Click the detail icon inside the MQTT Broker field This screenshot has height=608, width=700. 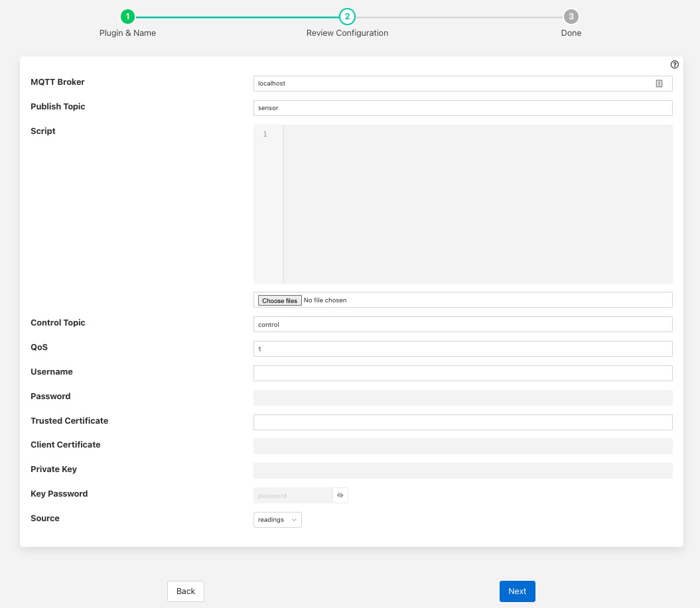pyautogui.click(x=659, y=83)
